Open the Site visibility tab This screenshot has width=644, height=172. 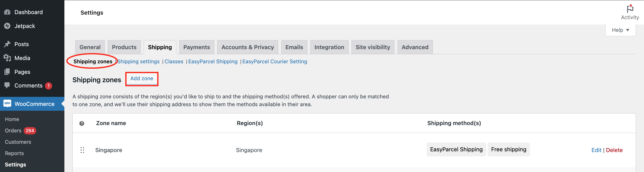pos(373,47)
